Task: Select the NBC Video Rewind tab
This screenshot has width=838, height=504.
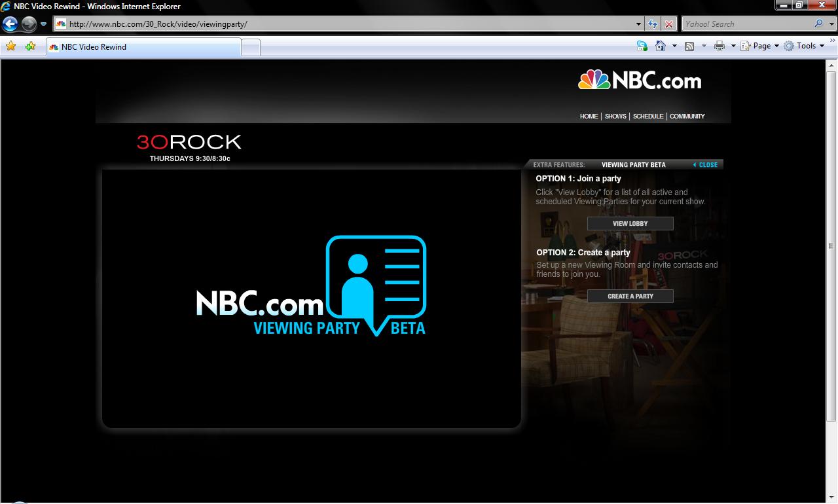Action: (143, 47)
